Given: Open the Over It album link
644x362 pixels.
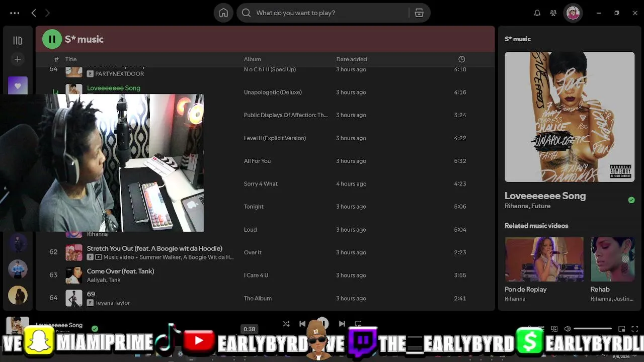Looking at the screenshot, I should click(253, 252).
